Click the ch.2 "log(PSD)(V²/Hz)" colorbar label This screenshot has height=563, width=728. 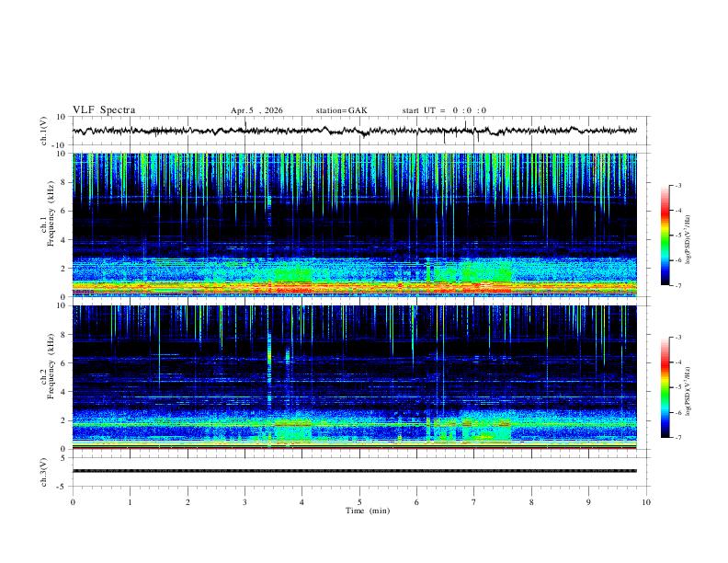688,391
